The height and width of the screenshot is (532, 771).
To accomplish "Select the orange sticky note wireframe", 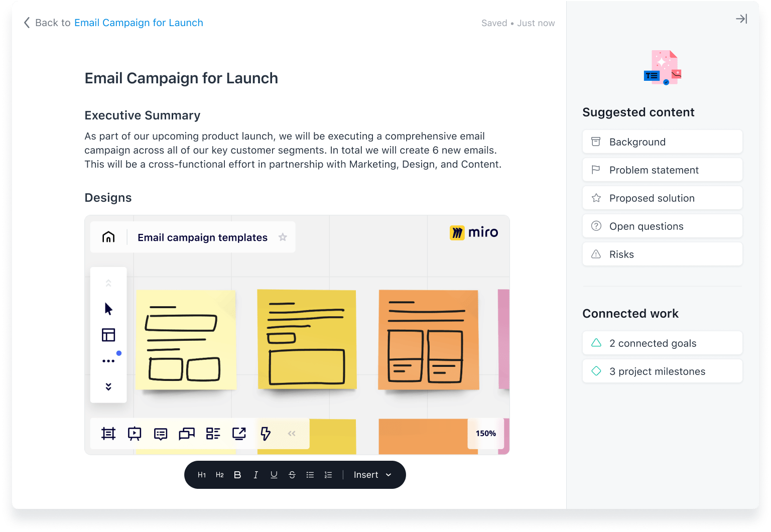I will click(x=428, y=339).
